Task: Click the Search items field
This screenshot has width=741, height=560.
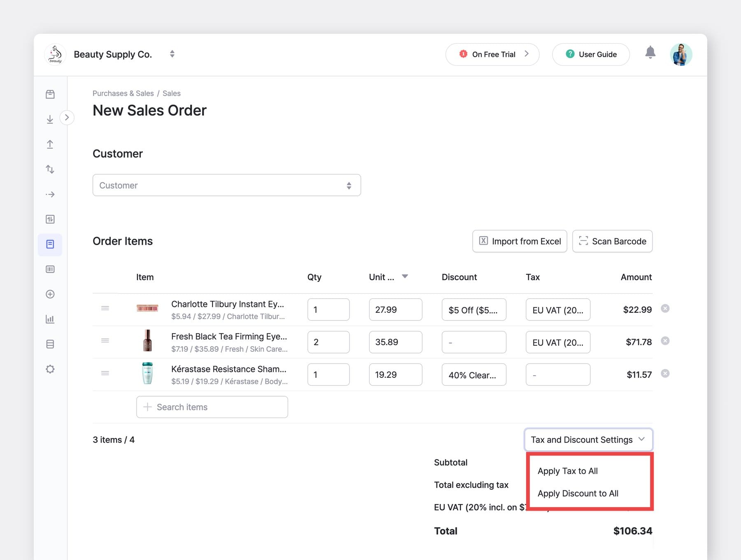Action: 212,407
